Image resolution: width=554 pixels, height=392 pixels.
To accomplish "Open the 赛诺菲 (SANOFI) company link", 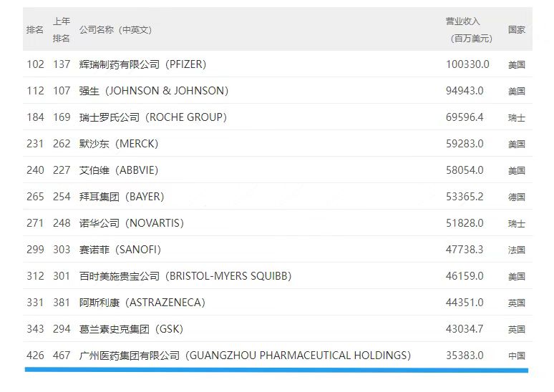I will point(120,250).
